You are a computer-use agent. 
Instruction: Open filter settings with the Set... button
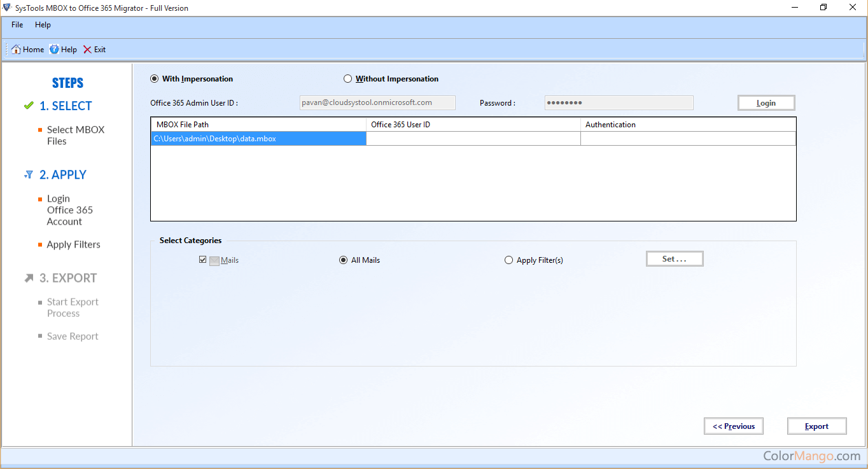click(x=675, y=259)
